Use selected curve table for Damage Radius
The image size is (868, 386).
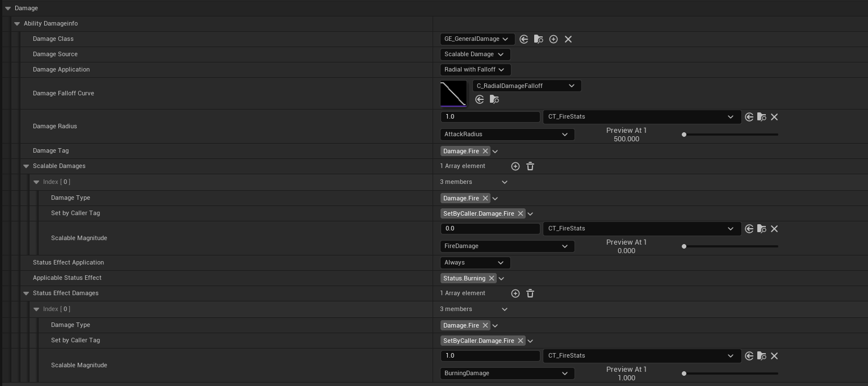coord(749,117)
